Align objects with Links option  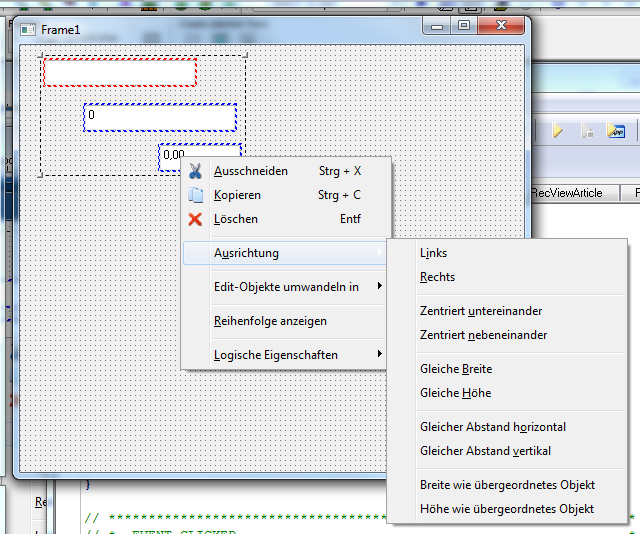click(x=434, y=253)
